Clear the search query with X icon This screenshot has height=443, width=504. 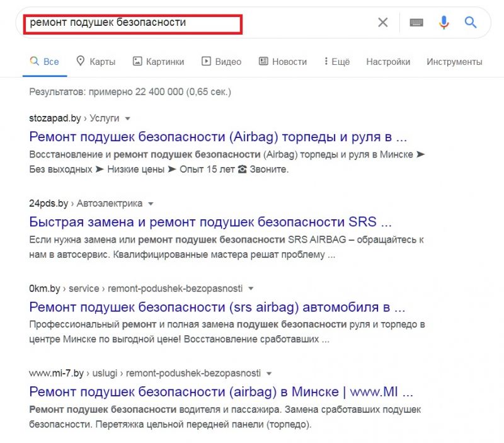[382, 23]
